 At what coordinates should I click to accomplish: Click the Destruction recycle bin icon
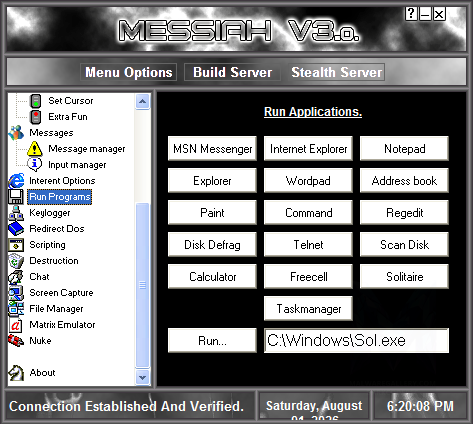coord(16,261)
